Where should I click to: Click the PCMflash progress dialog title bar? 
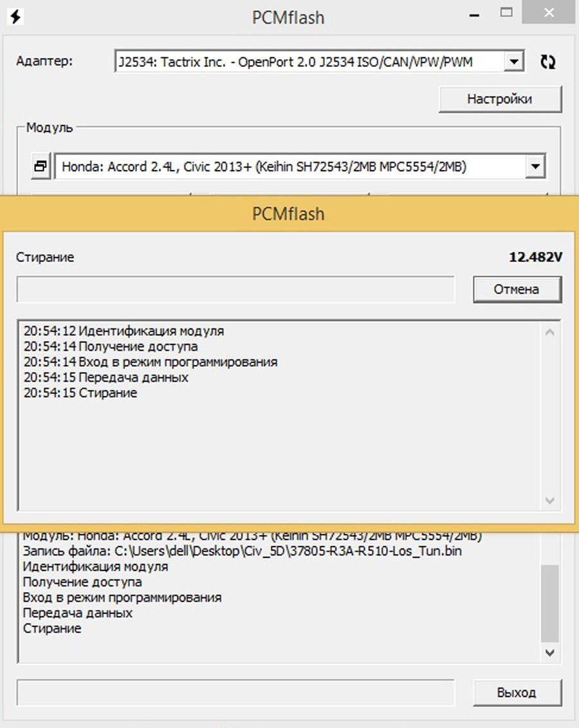[x=289, y=214]
